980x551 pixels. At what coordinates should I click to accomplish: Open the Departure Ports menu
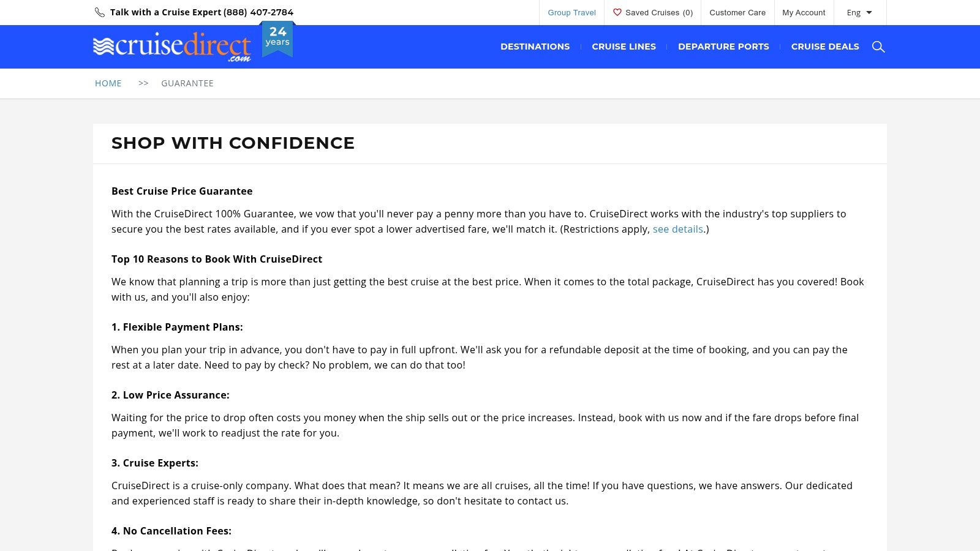(723, 47)
